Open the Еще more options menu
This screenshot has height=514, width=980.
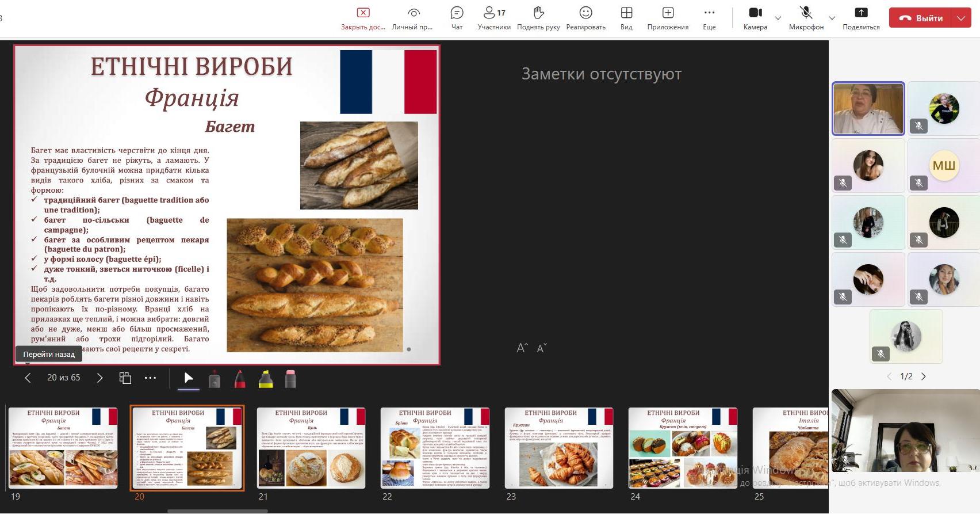[709, 18]
